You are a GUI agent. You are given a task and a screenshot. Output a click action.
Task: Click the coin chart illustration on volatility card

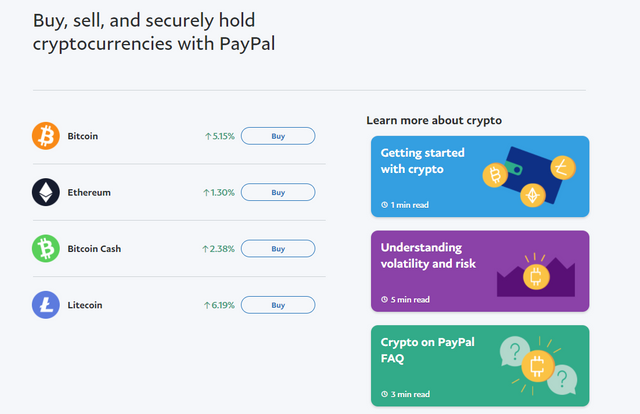536,275
